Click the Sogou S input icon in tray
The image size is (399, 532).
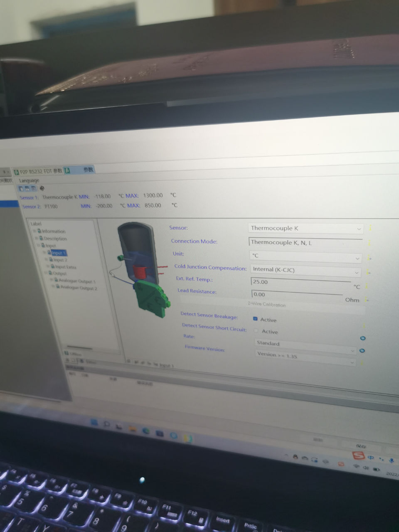(358, 456)
